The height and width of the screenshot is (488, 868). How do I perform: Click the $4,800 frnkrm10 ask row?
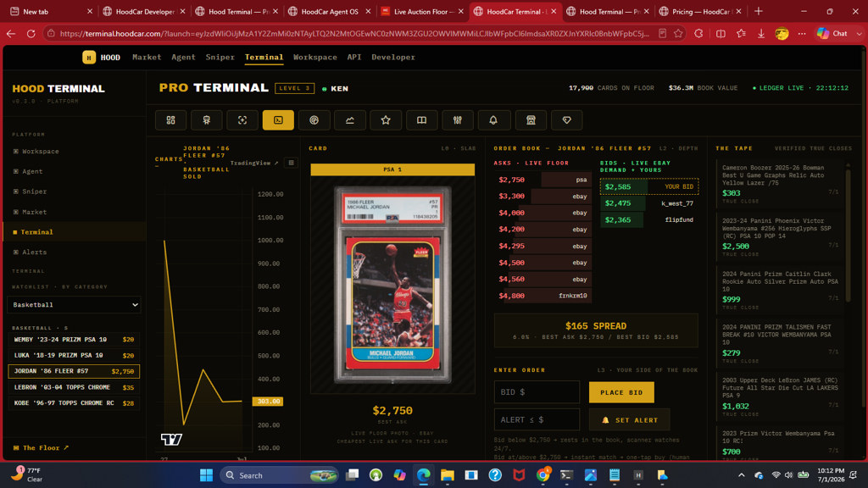click(x=542, y=296)
